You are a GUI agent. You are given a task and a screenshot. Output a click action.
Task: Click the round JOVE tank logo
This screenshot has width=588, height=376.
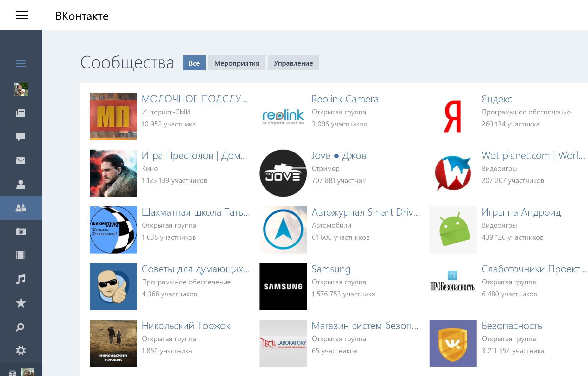[283, 173]
